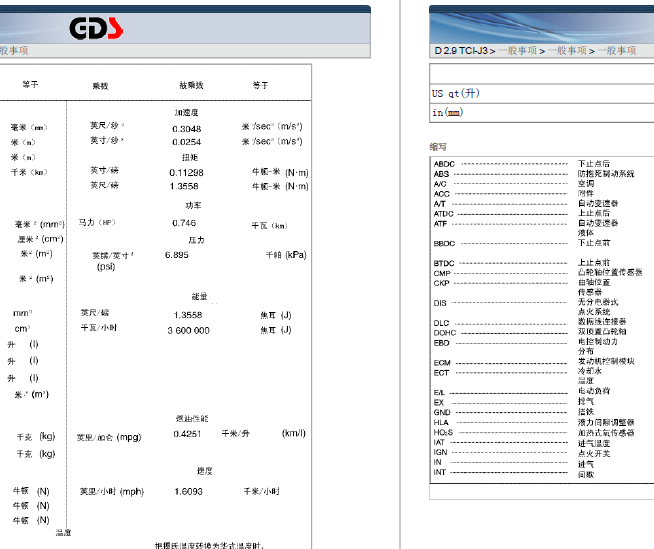Click the GDS logo in the header
Screen dimensions: 654x549
pos(96,28)
